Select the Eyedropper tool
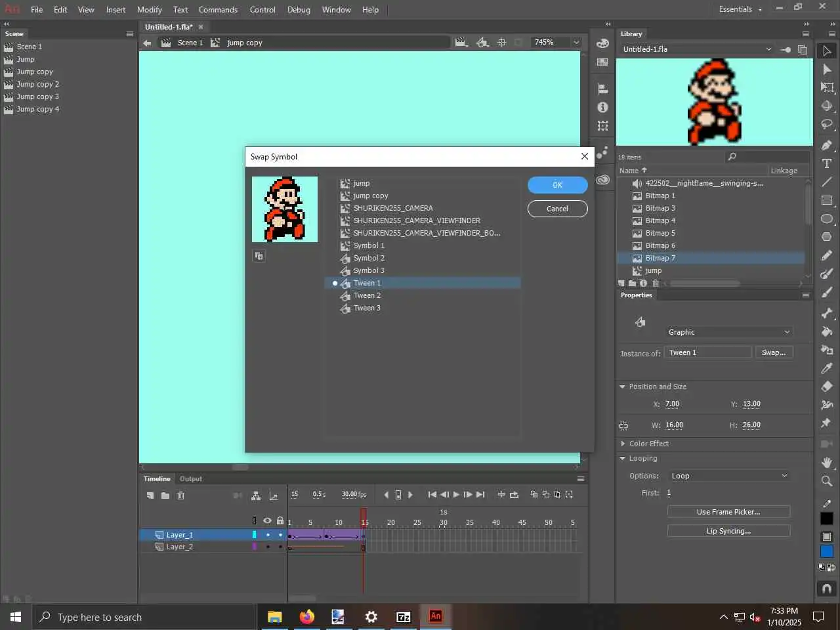840x630 pixels. [x=827, y=368]
